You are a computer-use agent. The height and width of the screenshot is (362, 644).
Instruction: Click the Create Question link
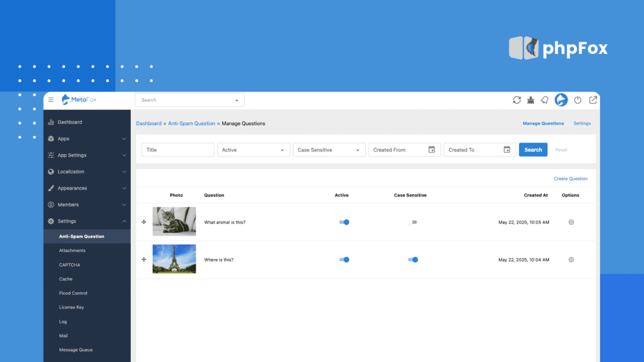click(x=570, y=179)
